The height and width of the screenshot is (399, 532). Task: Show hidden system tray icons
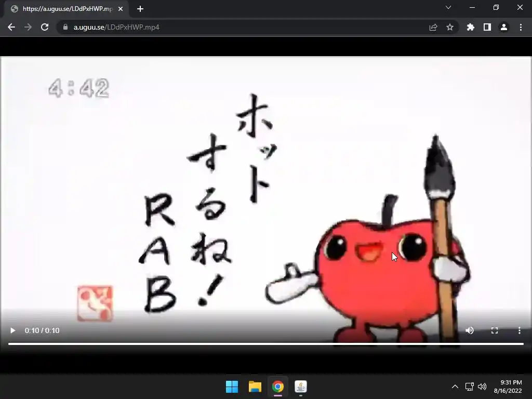455,387
